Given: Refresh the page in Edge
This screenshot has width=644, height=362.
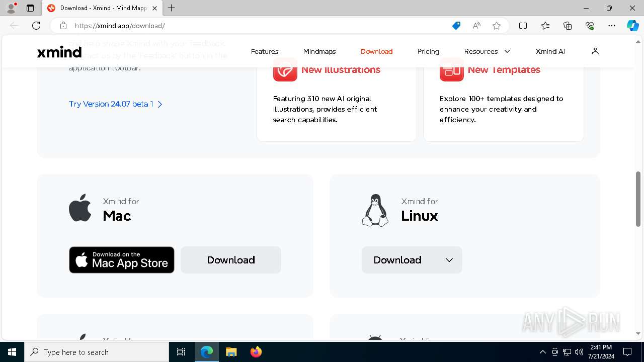Looking at the screenshot, I should coord(36,26).
